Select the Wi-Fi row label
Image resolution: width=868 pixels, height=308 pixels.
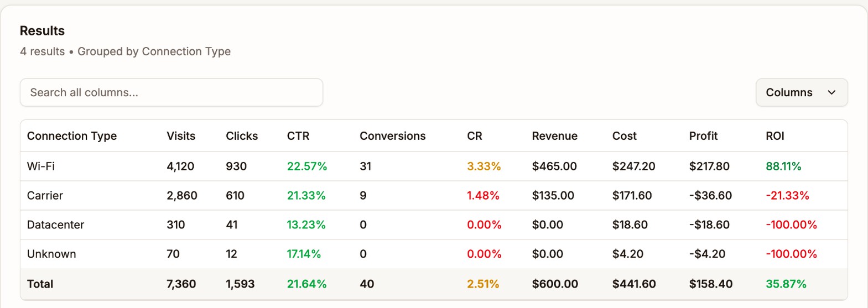pos(41,166)
